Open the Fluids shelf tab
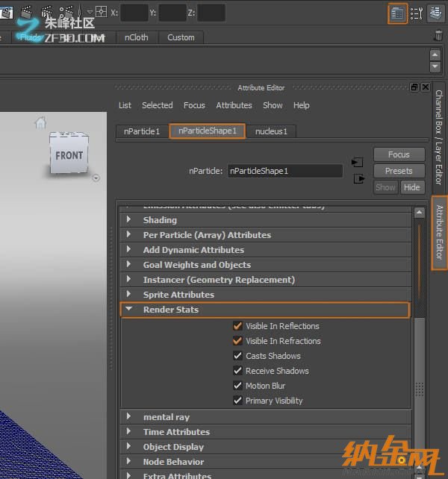 30,37
